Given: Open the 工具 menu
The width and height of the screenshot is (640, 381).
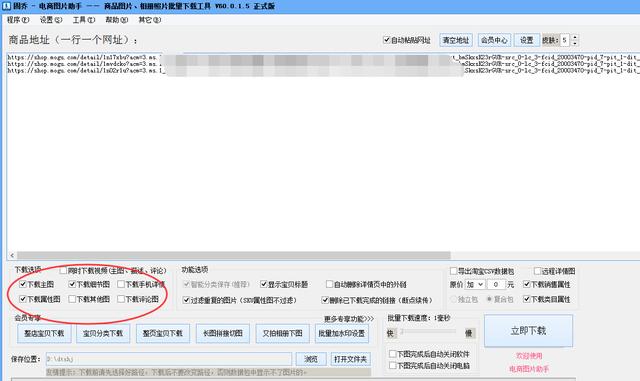Looking at the screenshot, I should [x=84, y=20].
